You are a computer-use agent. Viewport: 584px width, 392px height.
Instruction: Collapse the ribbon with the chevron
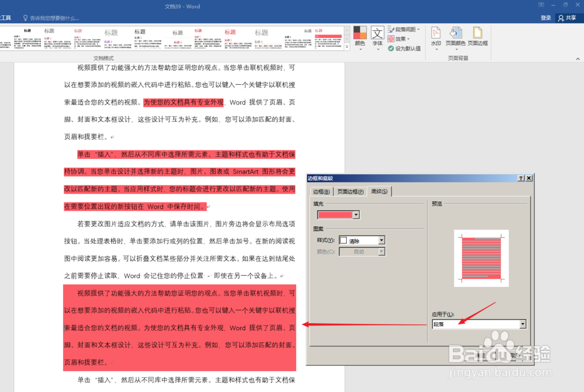(578, 59)
